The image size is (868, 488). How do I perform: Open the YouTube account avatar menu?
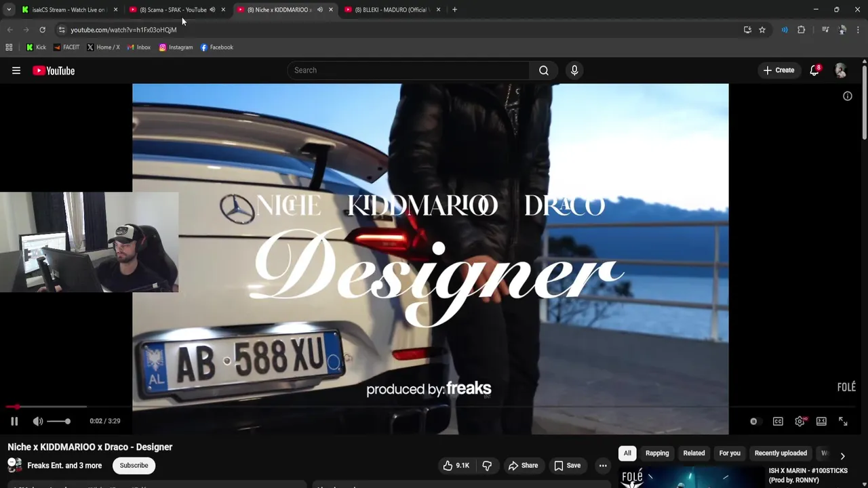tap(841, 70)
